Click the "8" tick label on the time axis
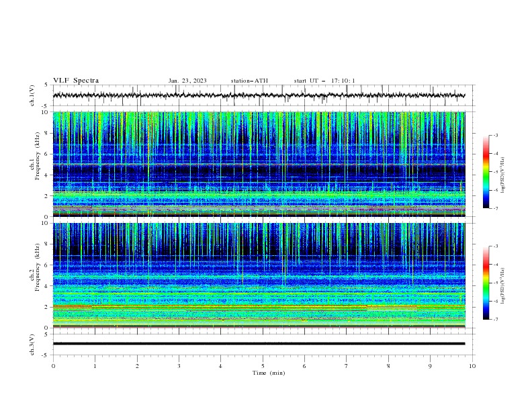The height and width of the screenshot is (411, 532). [x=388, y=366]
